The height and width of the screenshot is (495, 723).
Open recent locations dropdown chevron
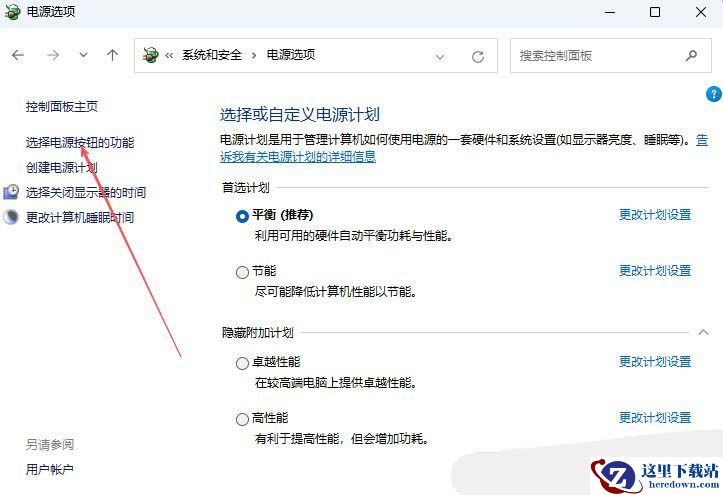(83, 55)
